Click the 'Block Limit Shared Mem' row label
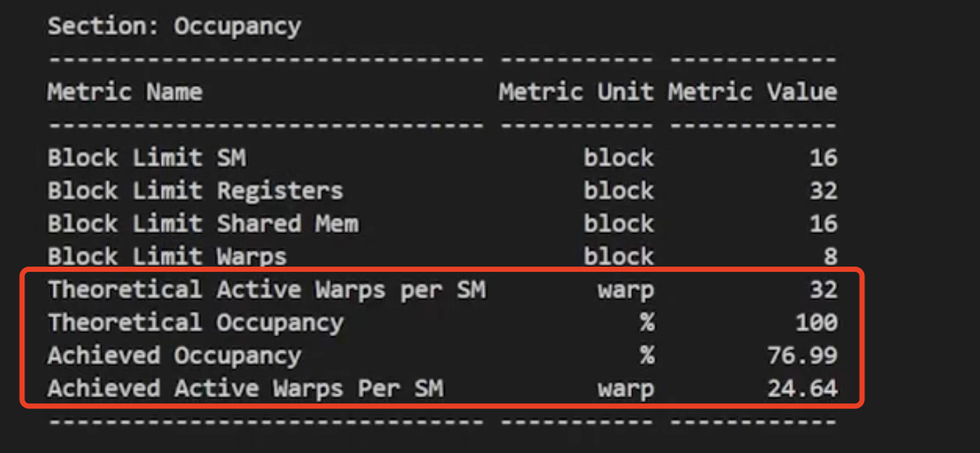The height and width of the screenshot is (453, 980). coord(203,224)
